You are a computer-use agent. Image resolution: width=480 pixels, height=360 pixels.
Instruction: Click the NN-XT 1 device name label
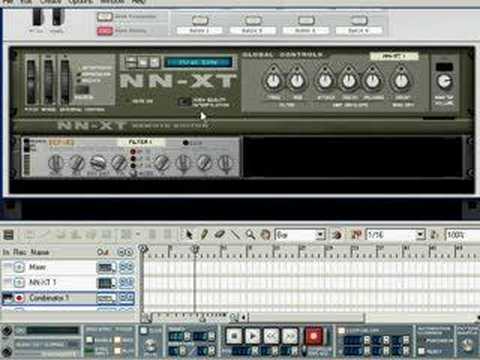click(394, 56)
